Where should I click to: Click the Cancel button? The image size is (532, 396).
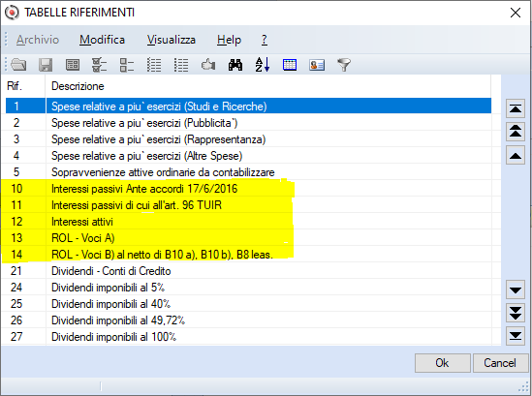500,363
